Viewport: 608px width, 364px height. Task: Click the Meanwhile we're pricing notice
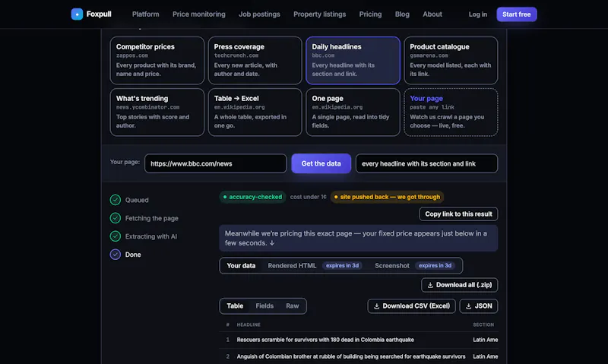tap(358, 239)
